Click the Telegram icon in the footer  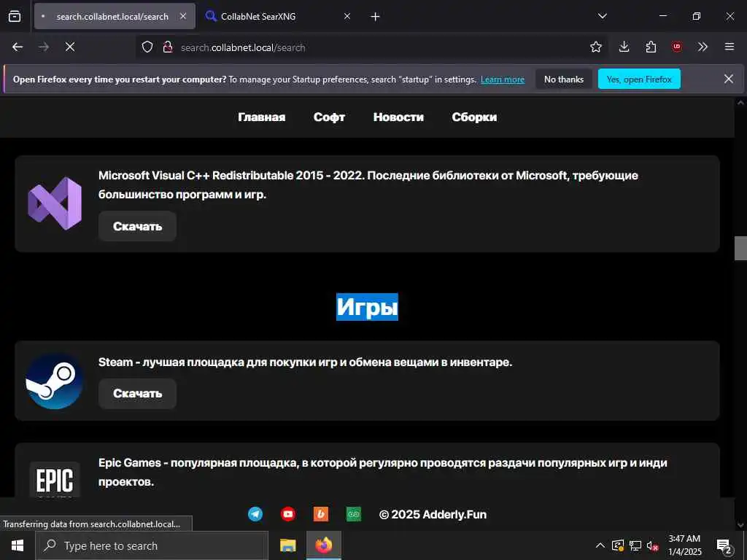[x=255, y=514]
